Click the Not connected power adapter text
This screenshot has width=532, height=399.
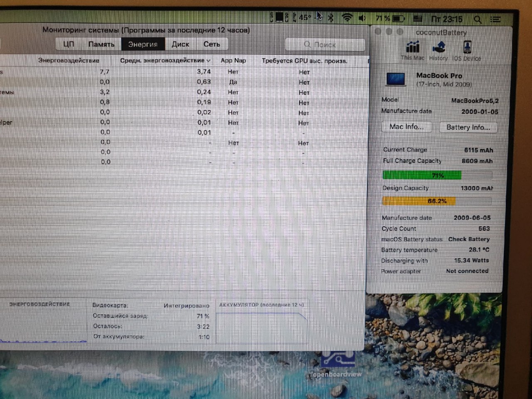tap(467, 271)
